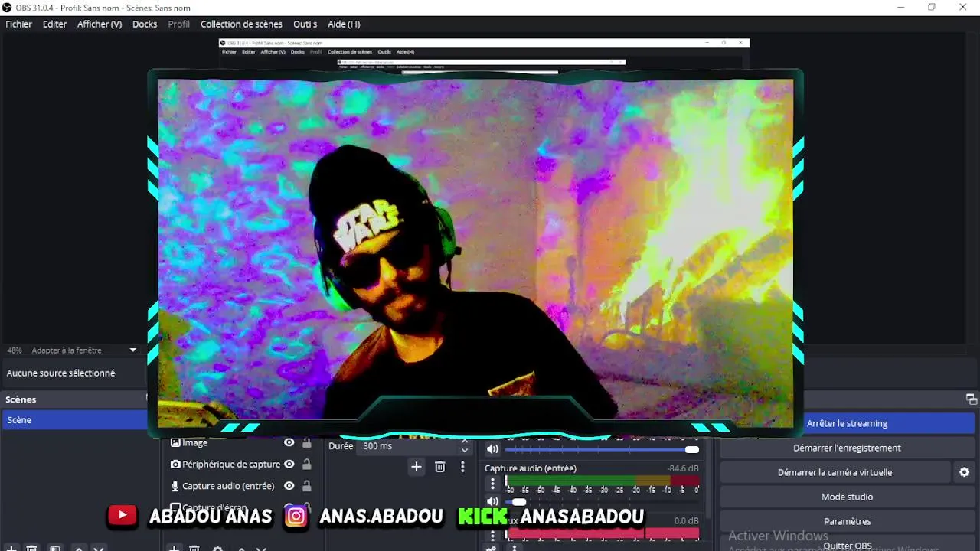This screenshot has width=980, height=551.
Task: Open the Fichier menu
Action: click(19, 24)
